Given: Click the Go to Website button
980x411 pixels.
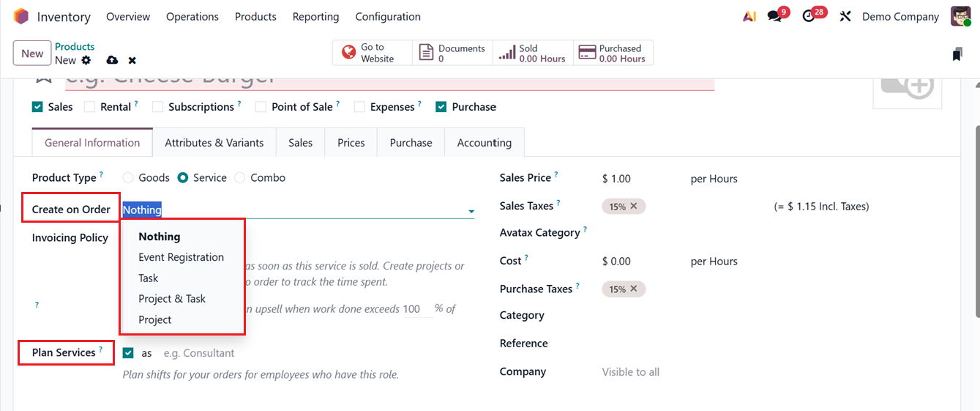Looking at the screenshot, I should pos(372,53).
